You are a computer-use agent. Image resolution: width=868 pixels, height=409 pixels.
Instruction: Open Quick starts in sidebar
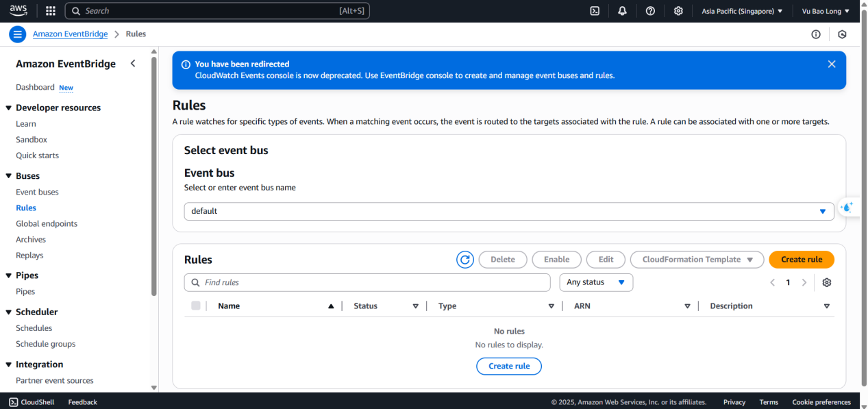pos(37,156)
